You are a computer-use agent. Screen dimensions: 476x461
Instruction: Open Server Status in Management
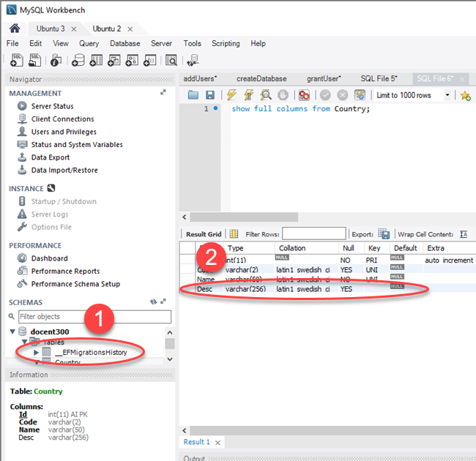[x=52, y=106]
